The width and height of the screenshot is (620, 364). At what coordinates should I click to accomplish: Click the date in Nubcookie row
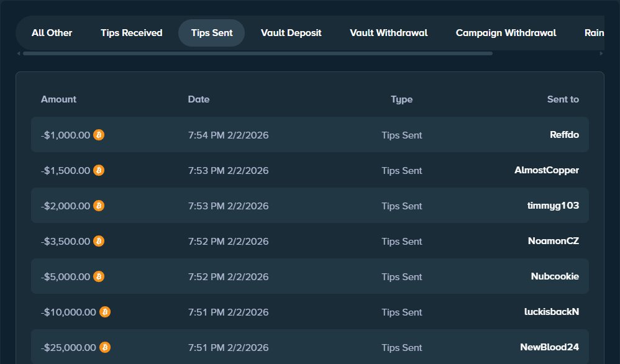(228, 276)
